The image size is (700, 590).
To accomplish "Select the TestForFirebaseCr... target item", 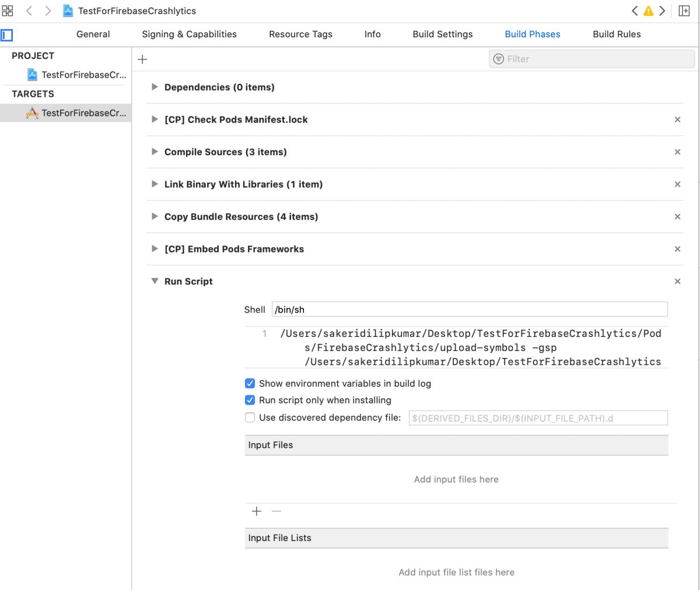I will [65, 113].
